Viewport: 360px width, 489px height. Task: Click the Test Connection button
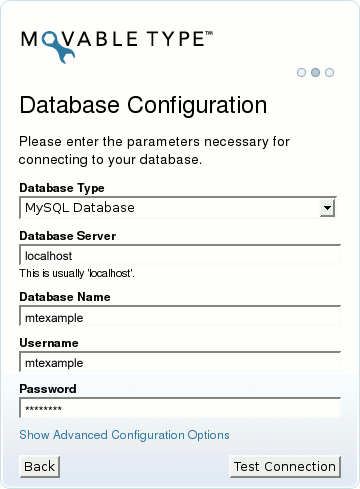pos(285,467)
